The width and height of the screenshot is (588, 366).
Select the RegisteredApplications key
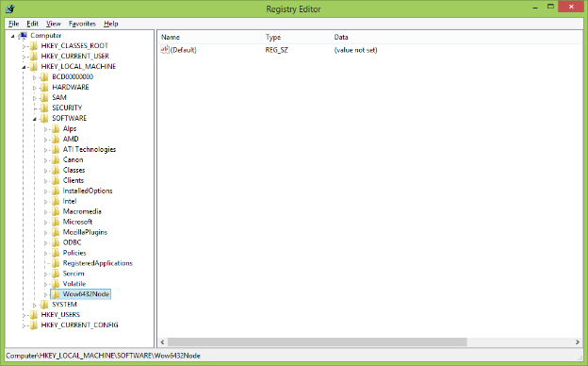click(97, 263)
